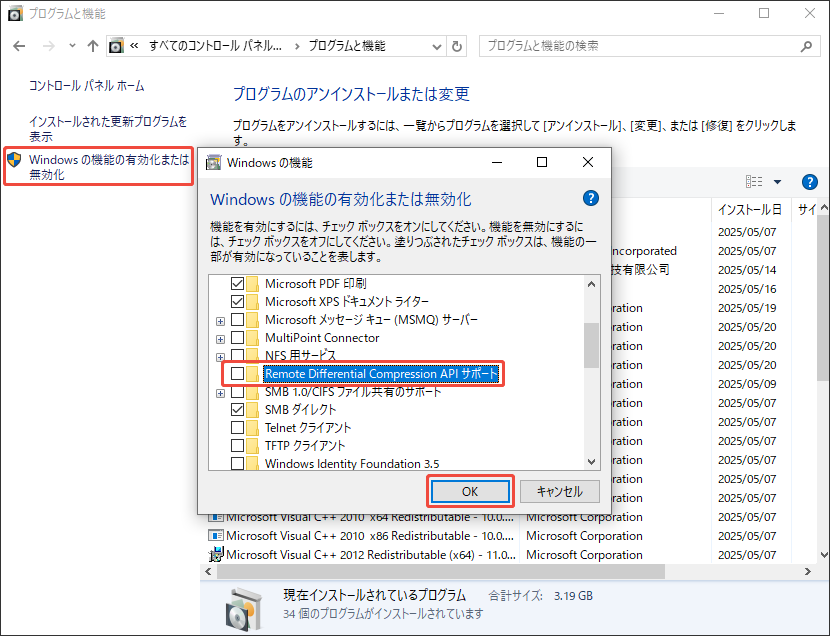Click the Forward navigation arrow
Image resolution: width=830 pixels, height=636 pixels.
click(x=49, y=46)
